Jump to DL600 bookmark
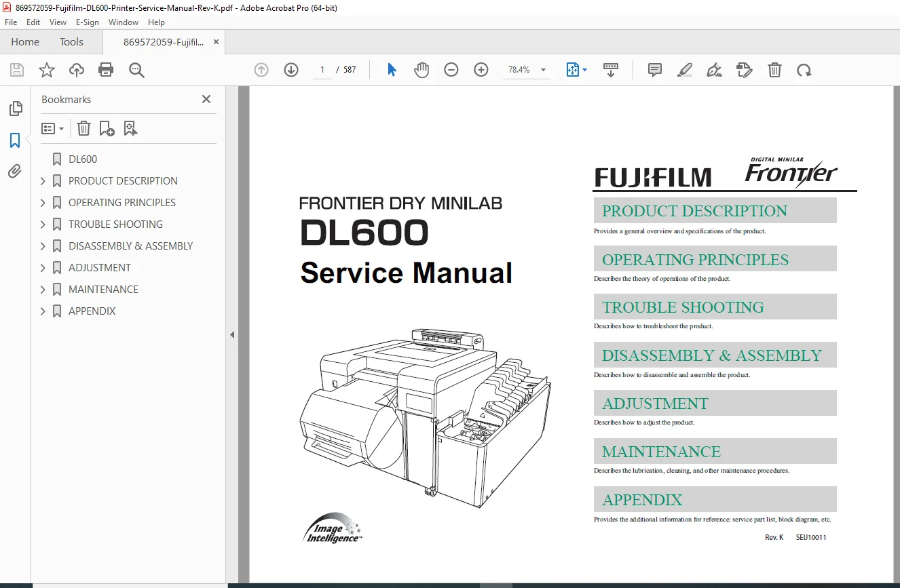This screenshot has height=588, width=900. pos(83,159)
